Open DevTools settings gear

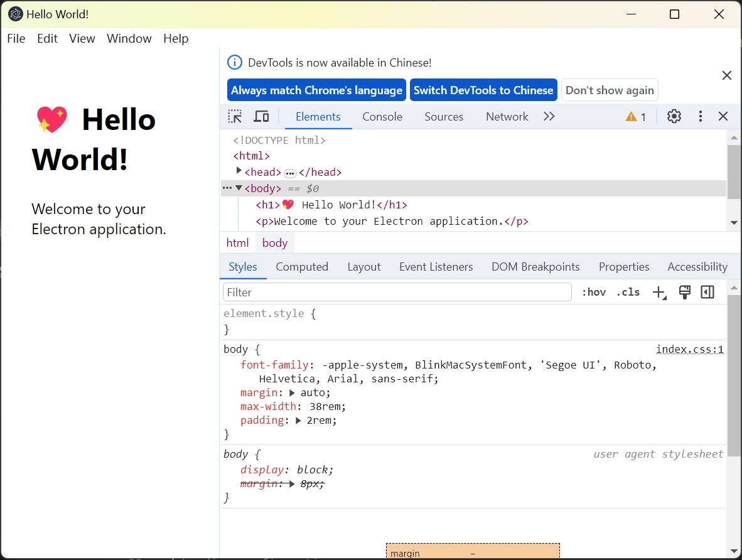tap(674, 116)
